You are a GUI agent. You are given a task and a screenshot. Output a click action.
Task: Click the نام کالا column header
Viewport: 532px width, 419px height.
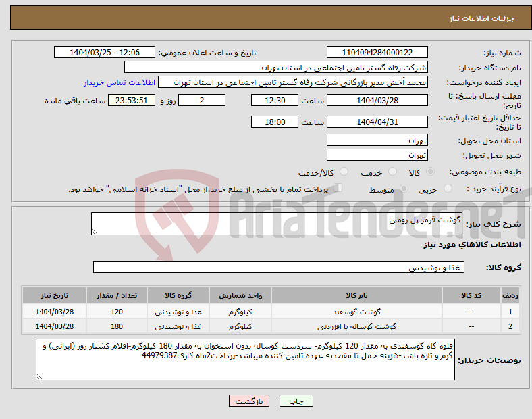click(356, 295)
